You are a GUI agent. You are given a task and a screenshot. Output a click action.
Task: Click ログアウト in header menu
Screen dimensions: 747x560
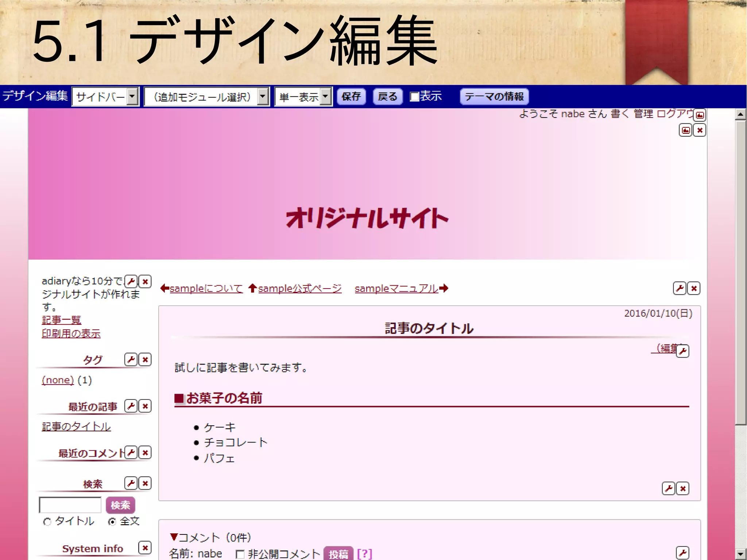click(x=676, y=114)
